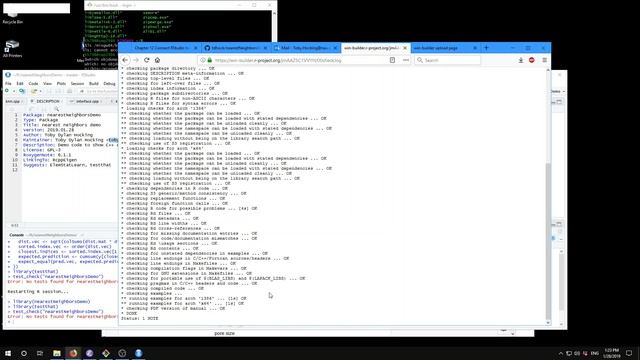
Task: Click 'License: GPL-3' line in DESCRIPTION
Action: [42, 150]
